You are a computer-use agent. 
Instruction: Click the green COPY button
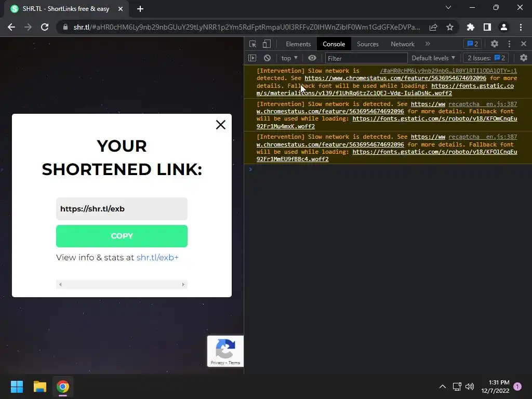(x=122, y=236)
